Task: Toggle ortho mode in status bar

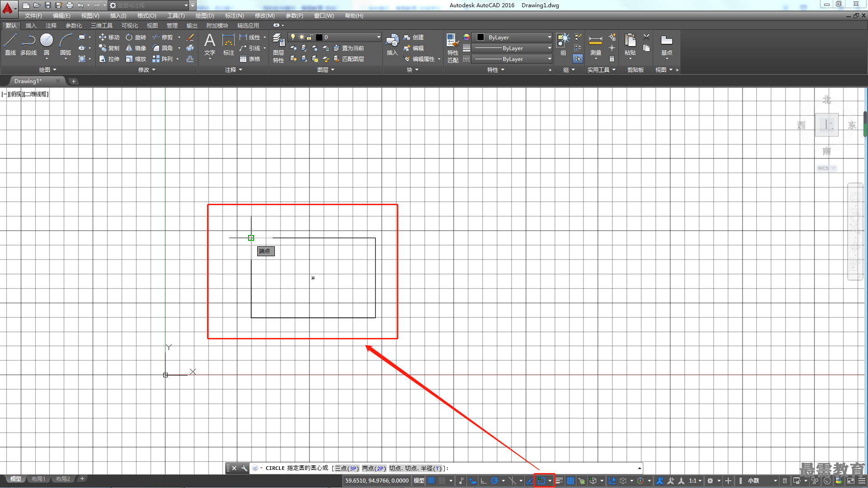Action: pyautogui.click(x=484, y=481)
